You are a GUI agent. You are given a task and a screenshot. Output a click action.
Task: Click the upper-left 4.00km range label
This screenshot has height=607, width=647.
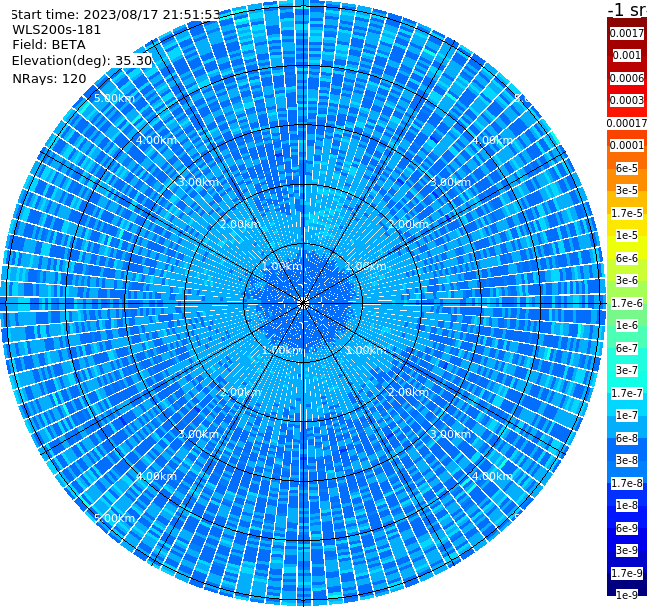coord(156,140)
